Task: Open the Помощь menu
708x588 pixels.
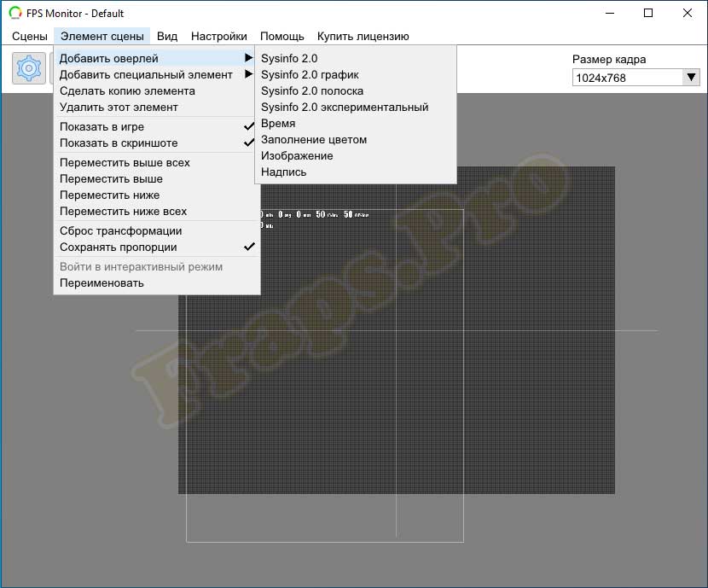Action: [x=282, y=36]
